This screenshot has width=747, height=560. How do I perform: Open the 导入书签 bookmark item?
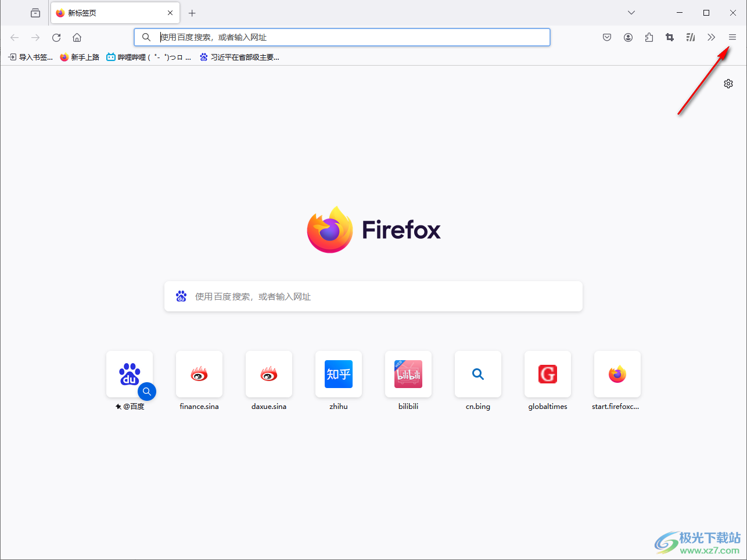pyautogui.click(x=30, y=57)
